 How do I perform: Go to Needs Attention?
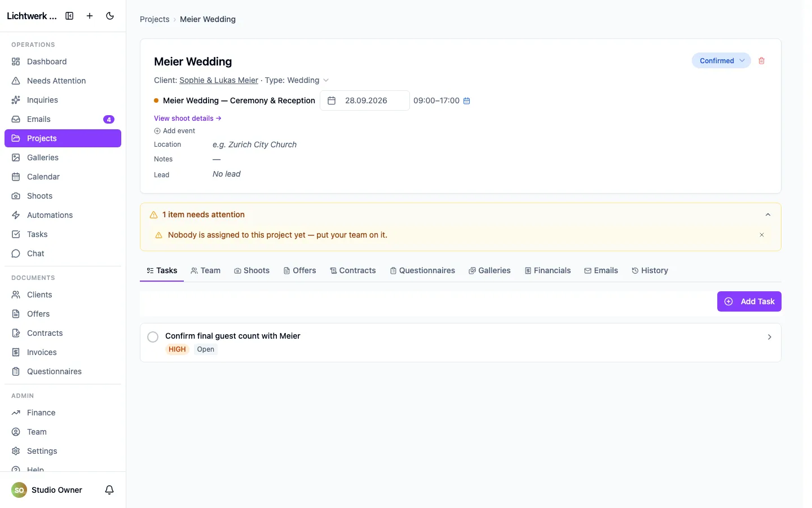pos(63,81)
